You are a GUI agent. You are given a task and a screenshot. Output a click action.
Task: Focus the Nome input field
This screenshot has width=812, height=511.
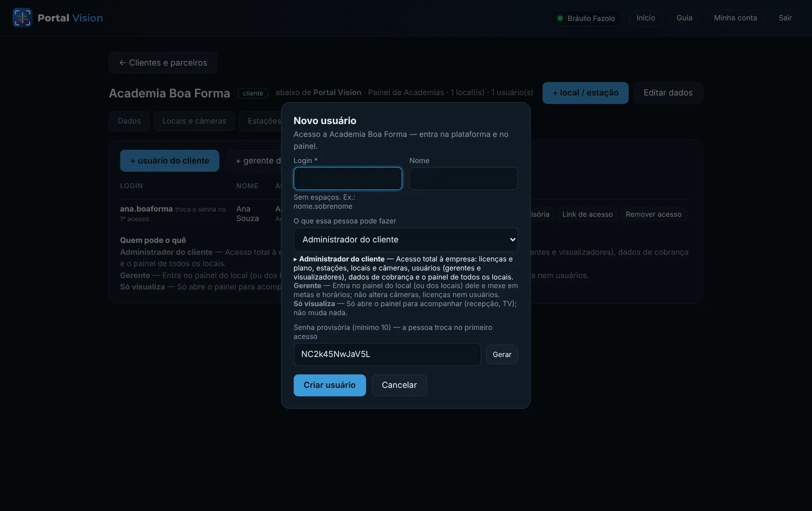463,179
